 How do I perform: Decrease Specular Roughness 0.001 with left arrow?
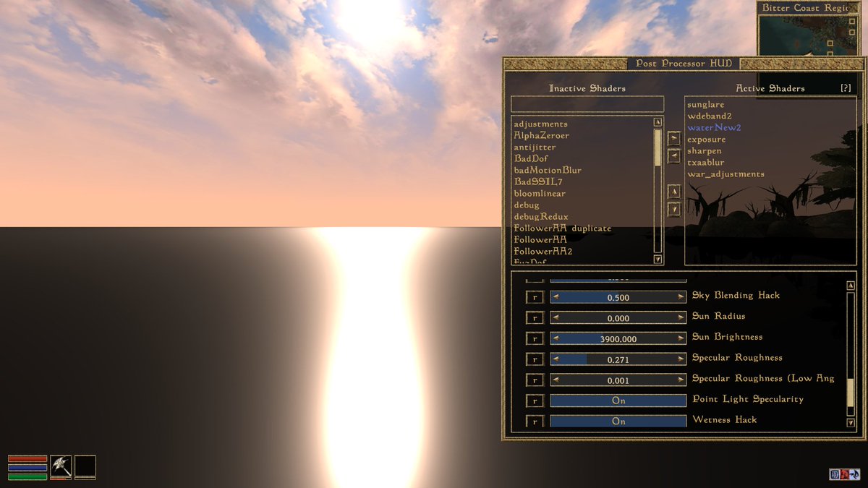tap(555, 380)
